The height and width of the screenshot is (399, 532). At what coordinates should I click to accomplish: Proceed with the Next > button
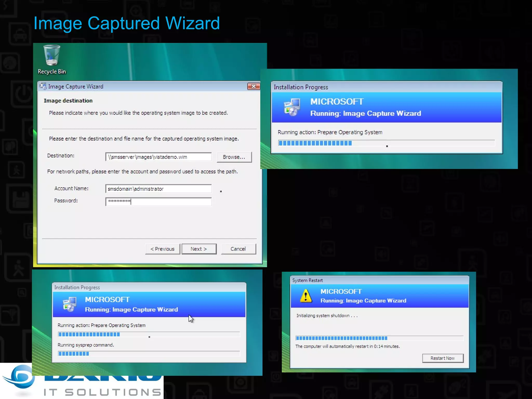(x=199, y=249)
